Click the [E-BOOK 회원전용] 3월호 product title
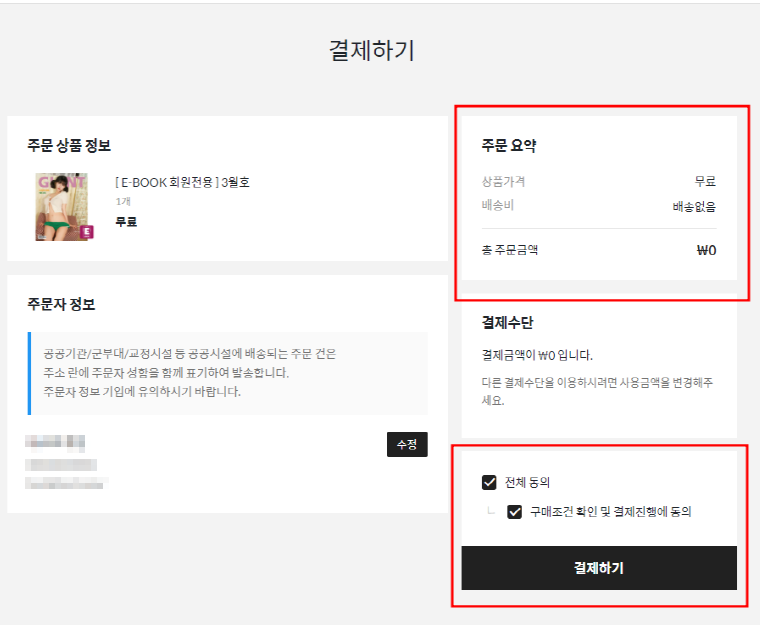 click(x=182, y=182)
